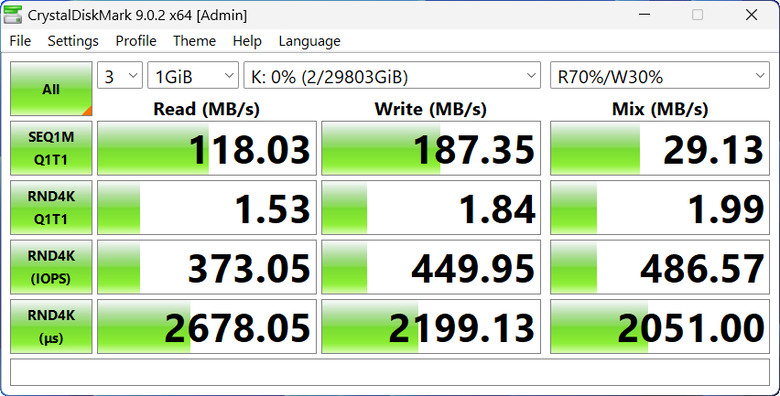The image size is (780, 396).
Task: Open the Help menu
Action: [x=247, y=41]
